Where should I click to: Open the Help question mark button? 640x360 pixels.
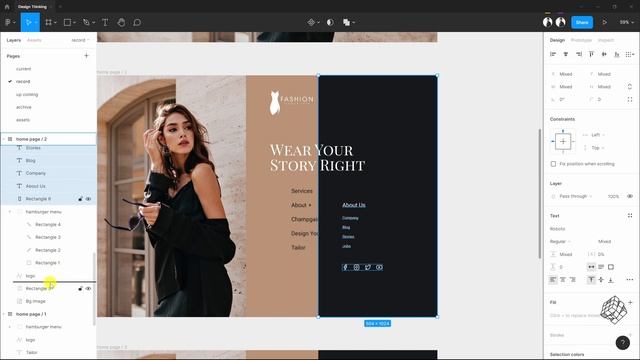click(622, 343)
